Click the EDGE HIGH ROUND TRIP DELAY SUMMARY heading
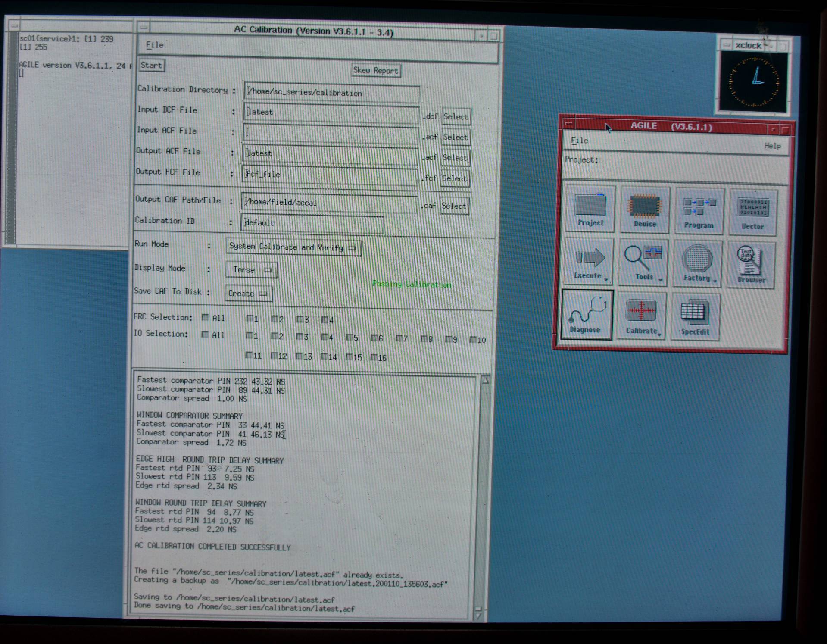 [x=210, y=460]
